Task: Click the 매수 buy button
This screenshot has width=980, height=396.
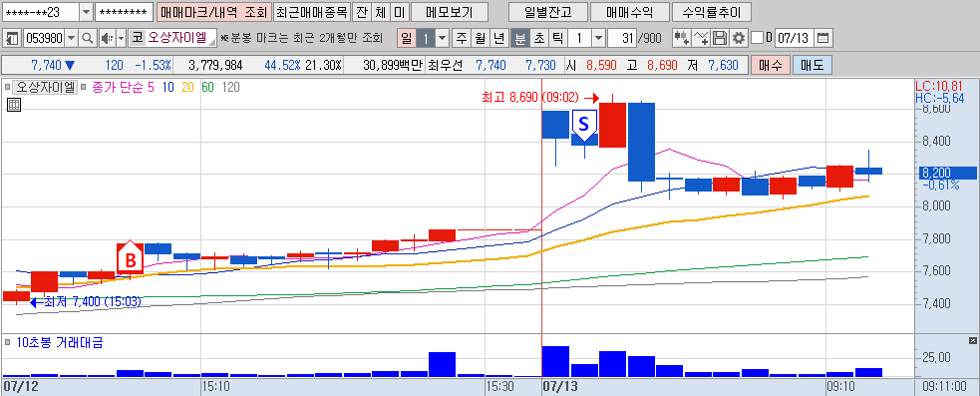Action: [770, 65]
